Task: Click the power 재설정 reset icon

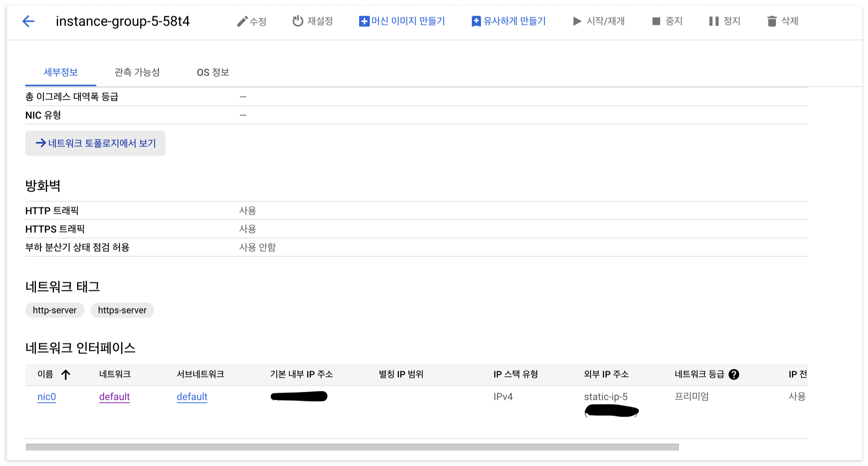Action: click(x=298, y=21)
